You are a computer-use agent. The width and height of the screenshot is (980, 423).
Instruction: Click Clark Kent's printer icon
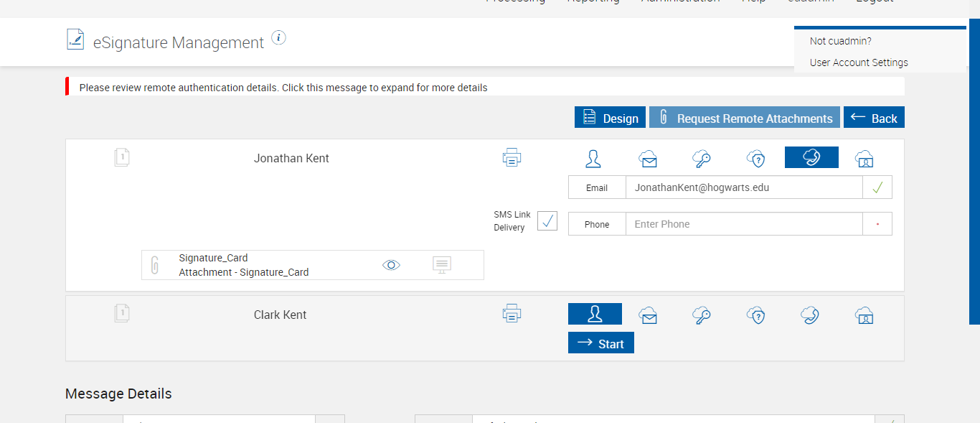(512, 314)
